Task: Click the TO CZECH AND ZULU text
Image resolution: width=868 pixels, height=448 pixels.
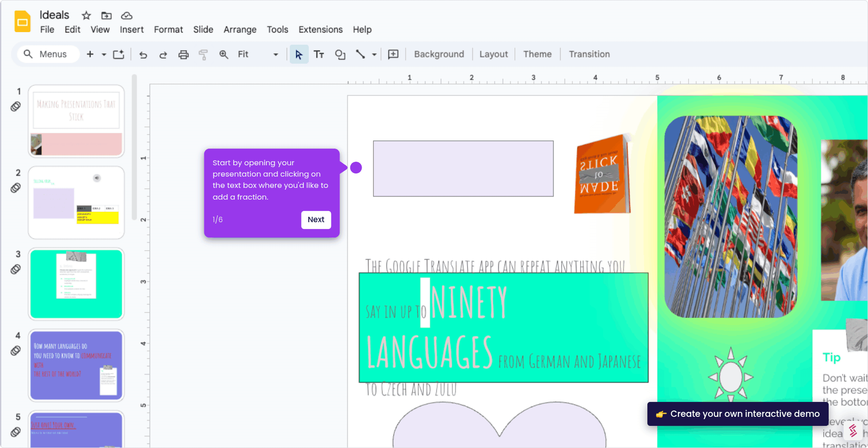Action: pyautogui.click(x=411, y=389)
